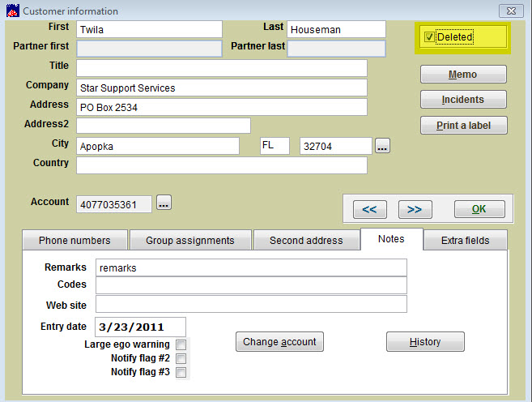
Task: Switch to the Extra fields tab
Action: pos(465,240)
